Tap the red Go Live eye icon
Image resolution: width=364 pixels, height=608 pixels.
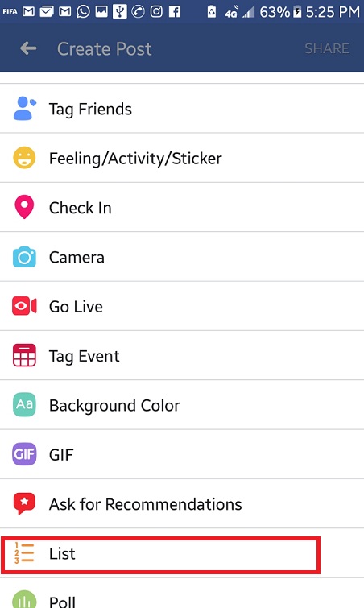24,306
